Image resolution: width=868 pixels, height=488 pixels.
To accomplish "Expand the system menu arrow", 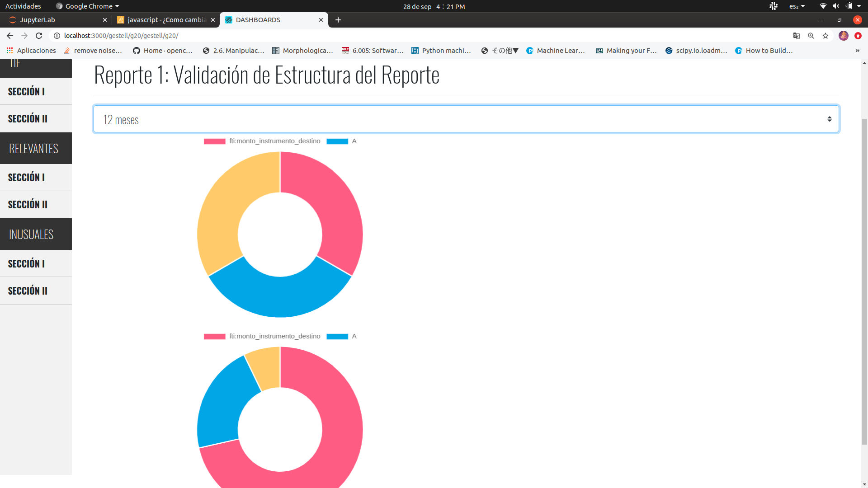I will [x=859, y=6].
